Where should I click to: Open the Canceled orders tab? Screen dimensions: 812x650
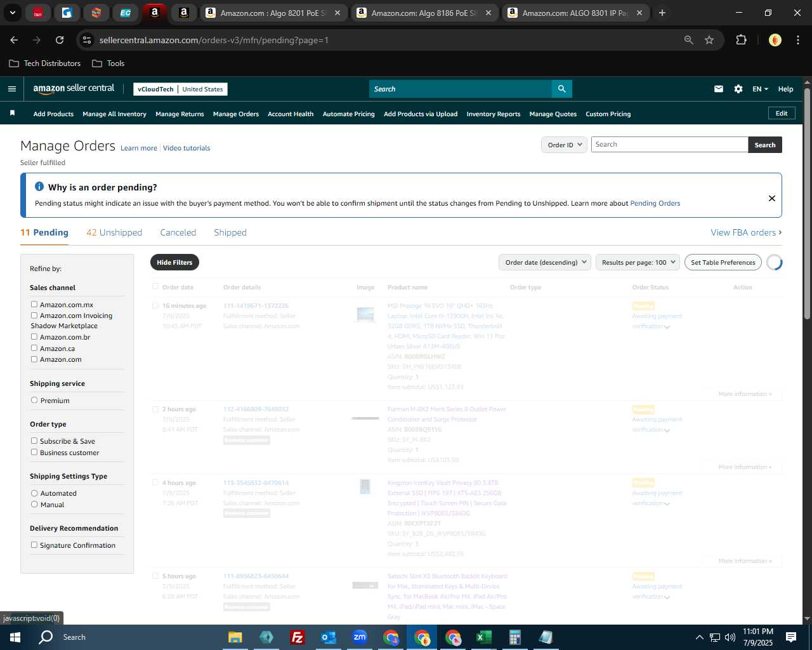click(x=178, y=232)
